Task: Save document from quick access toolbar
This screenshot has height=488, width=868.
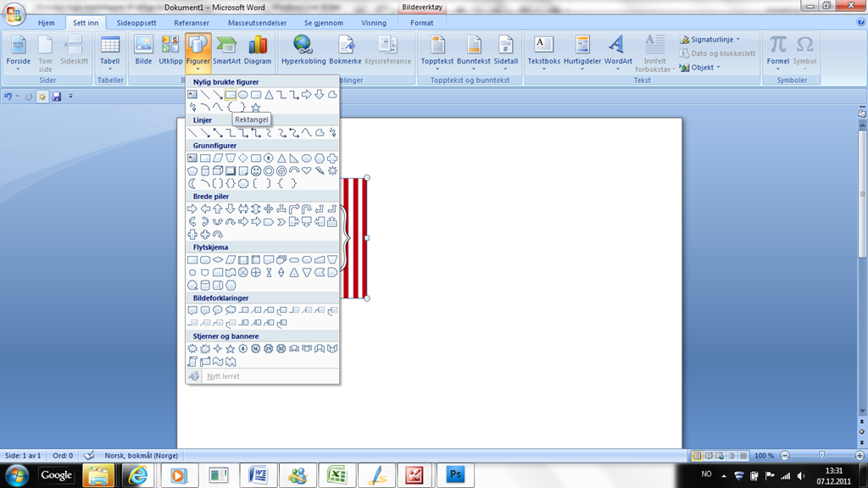Action: point(57,97)
